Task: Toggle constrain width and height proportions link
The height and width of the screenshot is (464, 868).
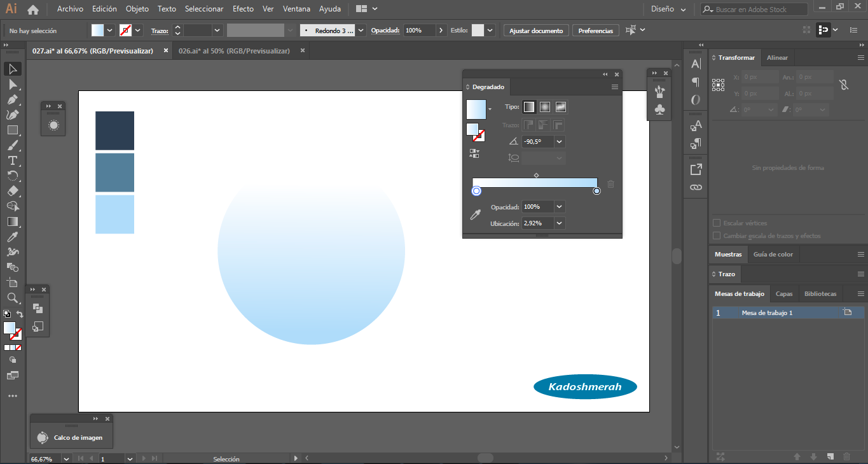Action: pyautogui.click(x=844, y=84)
